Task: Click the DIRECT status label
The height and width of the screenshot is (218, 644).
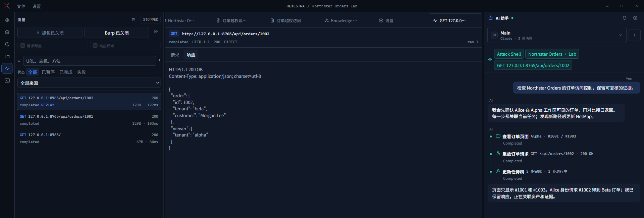Action: (231, 42)
